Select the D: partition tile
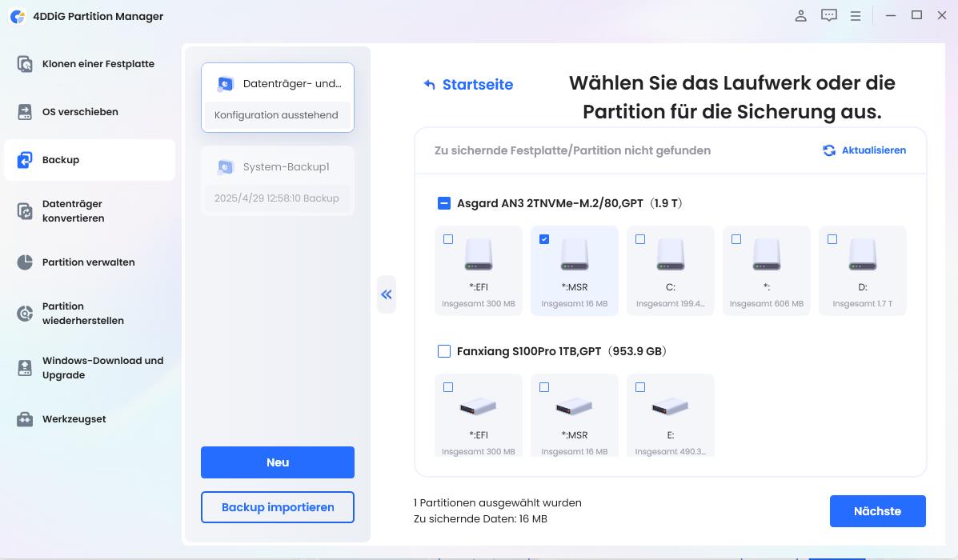Image resolution: width=958 pixels, height=560 pixels. click(862, 270)
